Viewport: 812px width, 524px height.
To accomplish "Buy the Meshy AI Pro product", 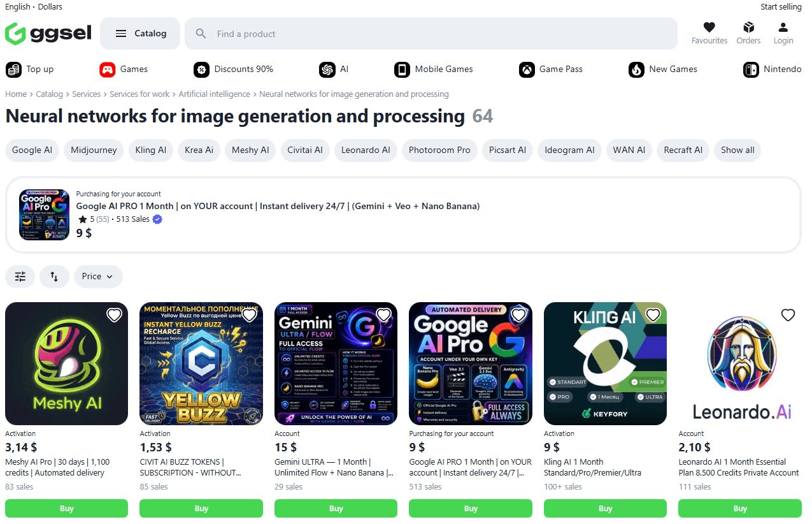I will (x=66, y=508).
